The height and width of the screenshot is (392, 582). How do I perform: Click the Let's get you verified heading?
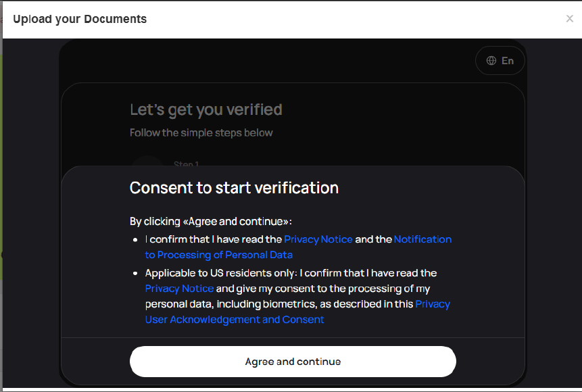click(206, 109)
